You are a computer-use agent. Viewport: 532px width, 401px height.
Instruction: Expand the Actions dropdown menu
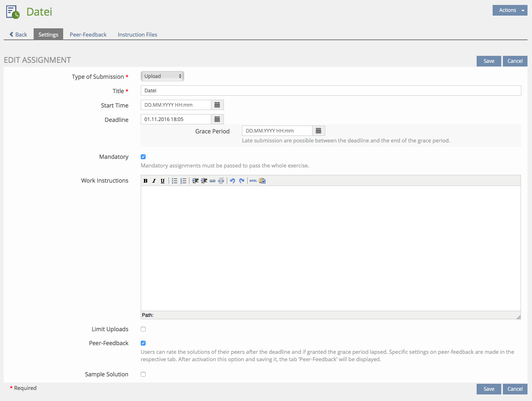pyautogui.click(x=510, y=10)
